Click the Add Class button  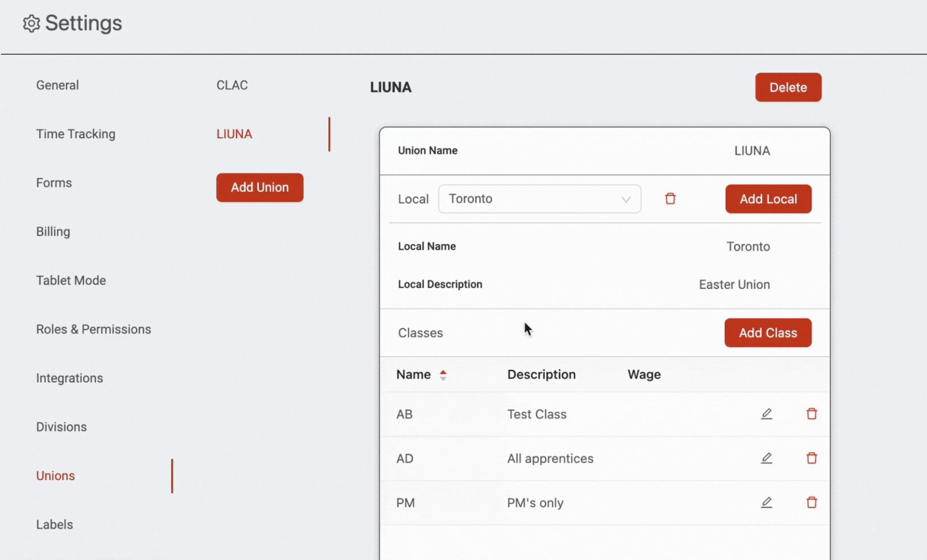point(768,333)
